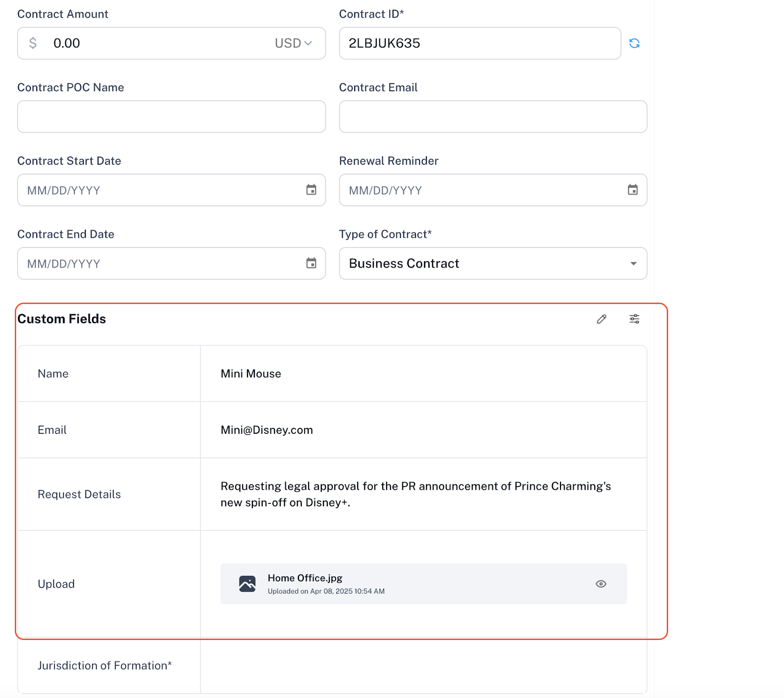784x698 pixels.
Task: Click the Contract End Date label
Action: 66,234
